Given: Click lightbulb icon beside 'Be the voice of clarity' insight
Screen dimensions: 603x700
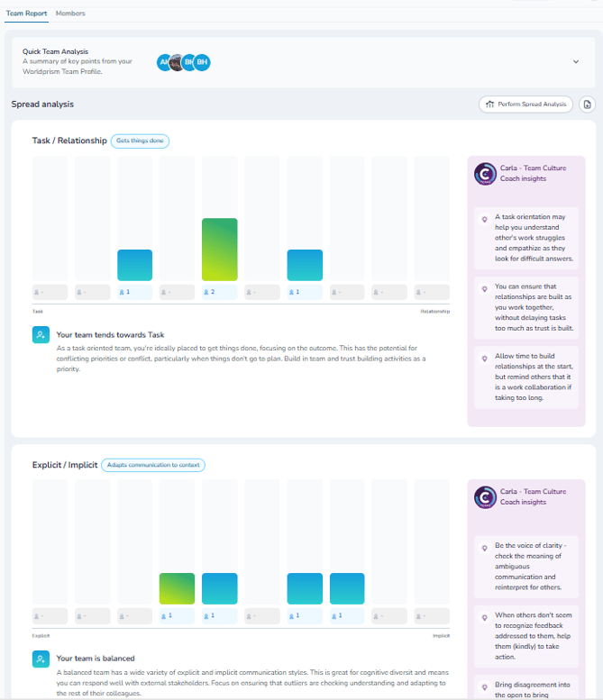Looking at the screenshot, I should (484, 547).
